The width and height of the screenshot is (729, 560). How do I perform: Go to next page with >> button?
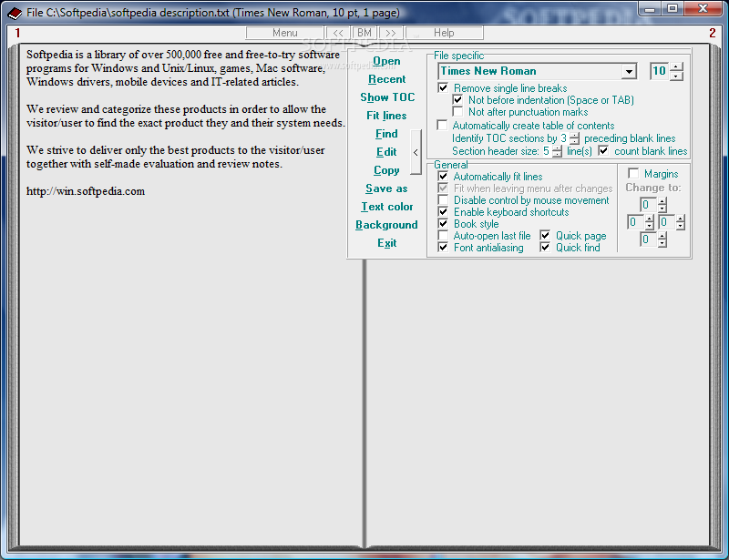coord(391,33)
